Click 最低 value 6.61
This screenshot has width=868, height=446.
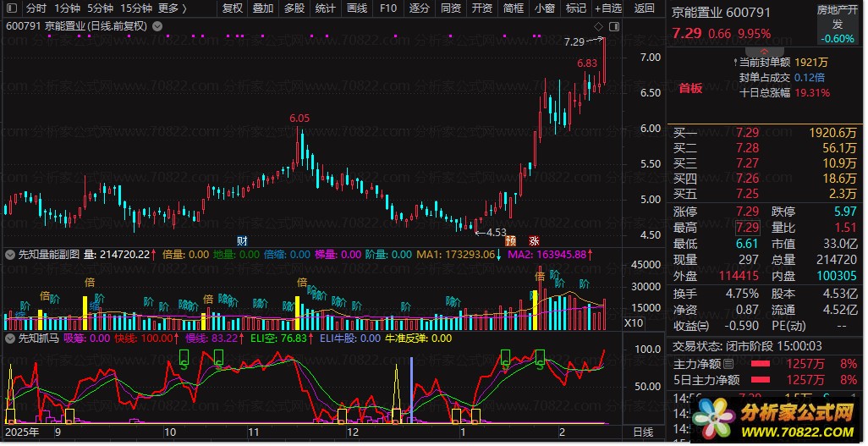(x=747, y=244)
